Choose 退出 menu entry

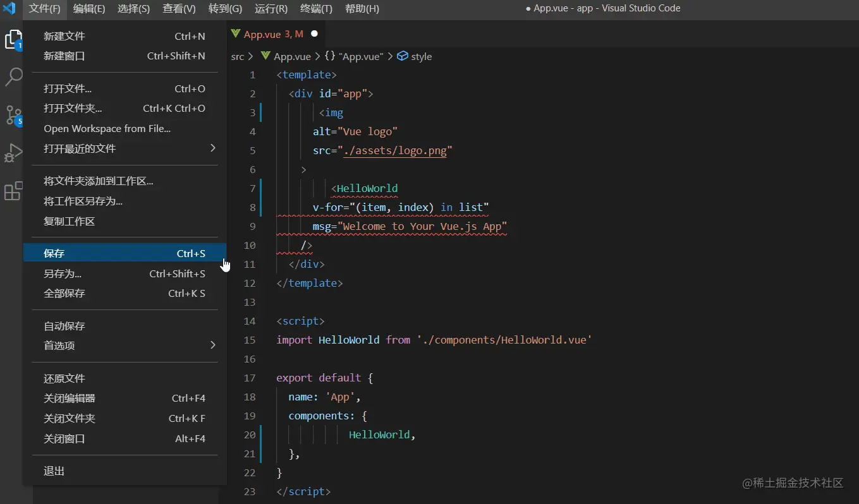click(x=125, y=471)
